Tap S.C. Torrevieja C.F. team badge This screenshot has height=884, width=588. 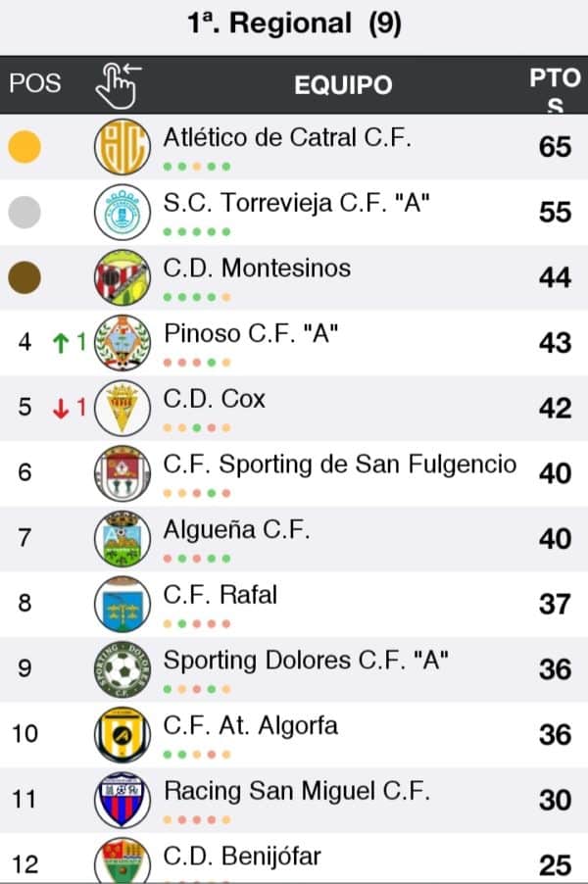(x=122, y=212)
